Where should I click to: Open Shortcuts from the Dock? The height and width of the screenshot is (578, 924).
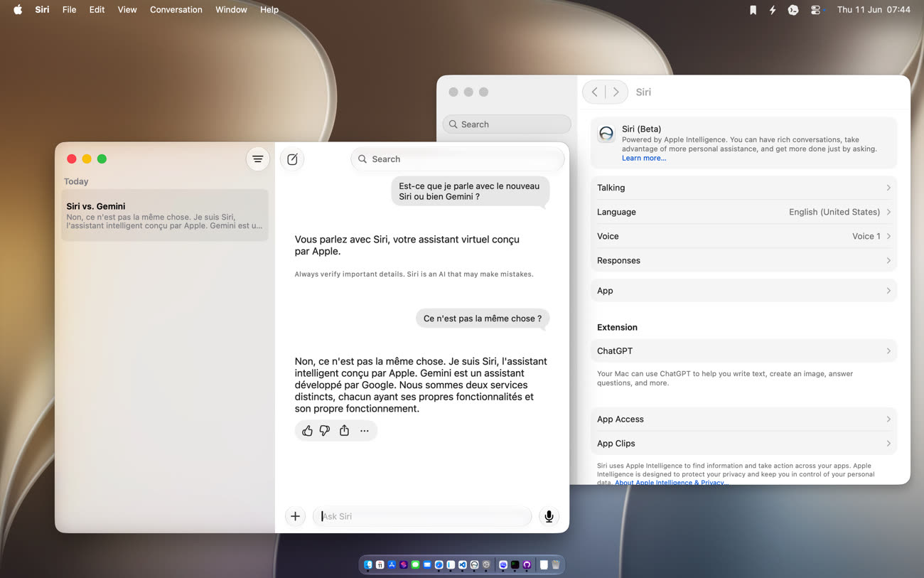tap(404, 564)
